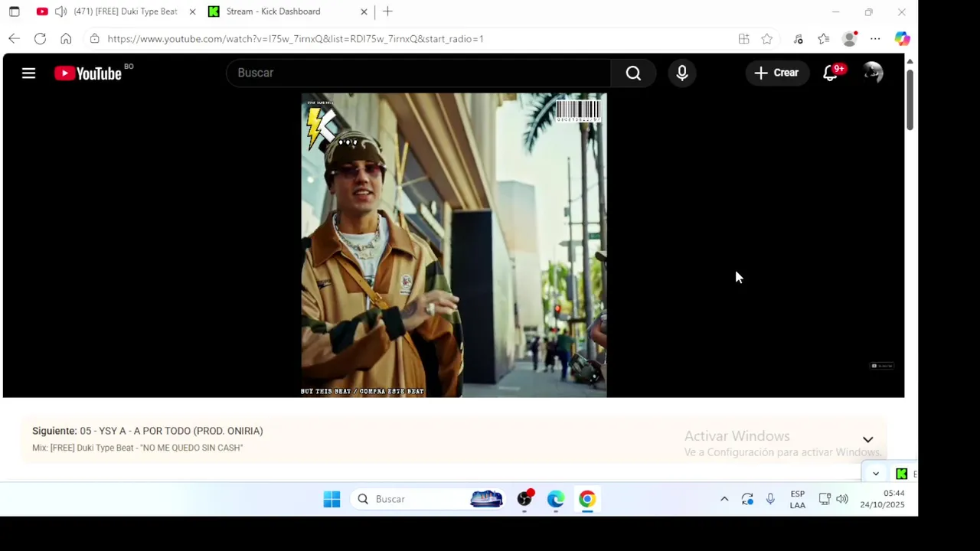Click the BUY THIS BEAT overlay text
Viewport: 980px width, 551px height.
point(362,391)
